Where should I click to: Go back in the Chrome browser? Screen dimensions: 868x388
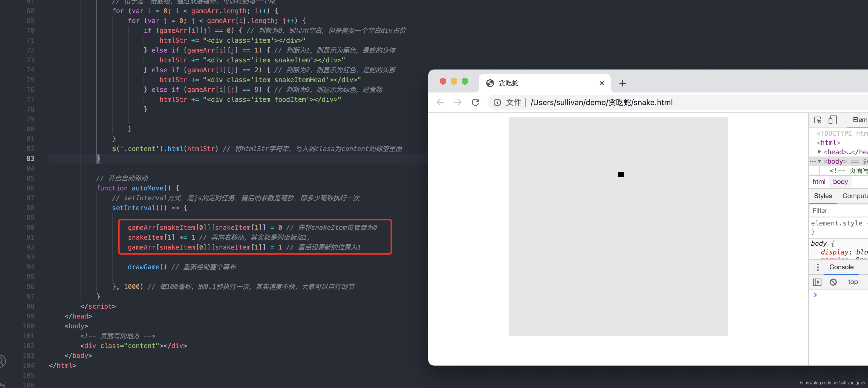click(440, 102)
